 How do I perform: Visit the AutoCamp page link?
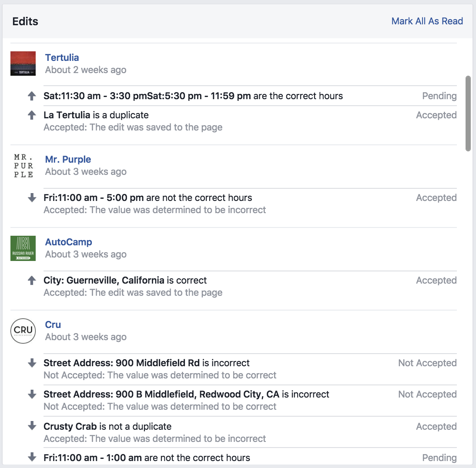pyautogui.click(x=69, y=242)
